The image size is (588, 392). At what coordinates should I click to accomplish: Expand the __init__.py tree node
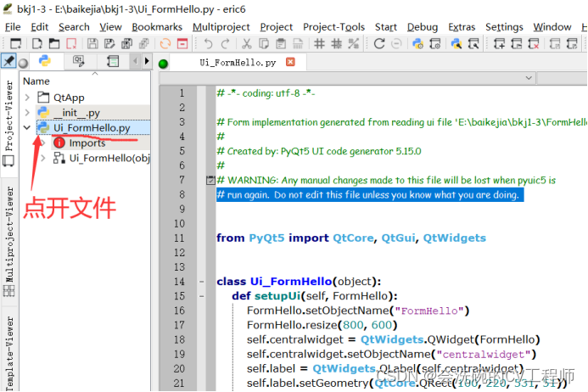point(27,113)
